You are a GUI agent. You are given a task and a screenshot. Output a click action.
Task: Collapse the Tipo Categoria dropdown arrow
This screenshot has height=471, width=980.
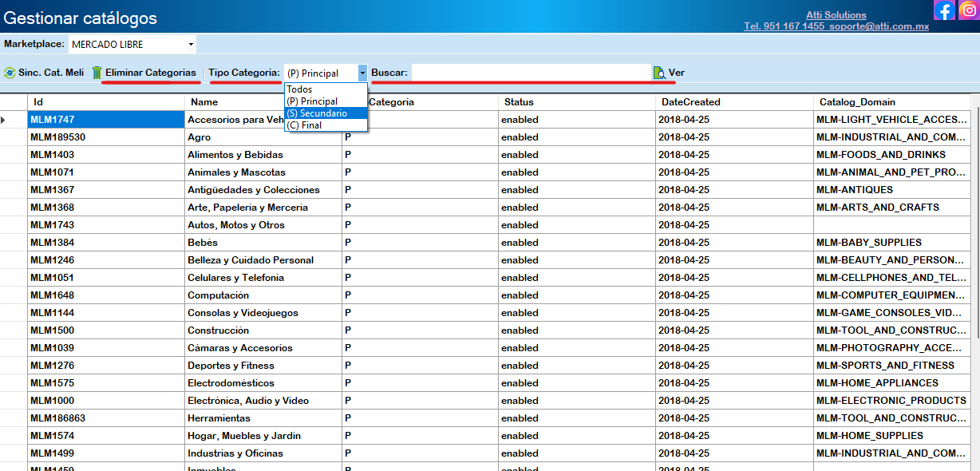click(x=362, y=73)
